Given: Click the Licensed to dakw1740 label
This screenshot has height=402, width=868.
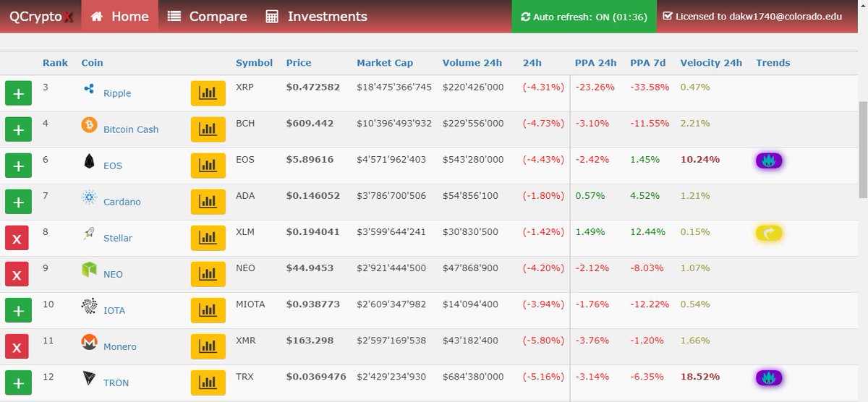Looking at the screenshot, I should 752,16.
